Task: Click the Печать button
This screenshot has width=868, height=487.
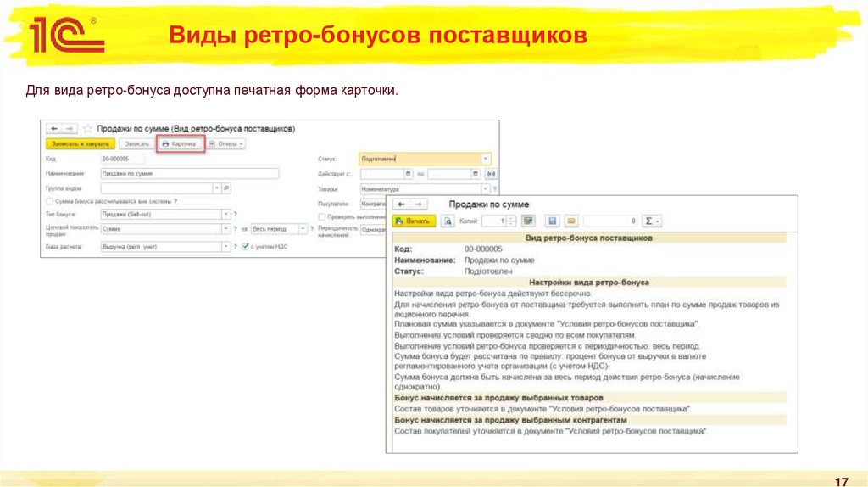Action: (x=414, y=221)
